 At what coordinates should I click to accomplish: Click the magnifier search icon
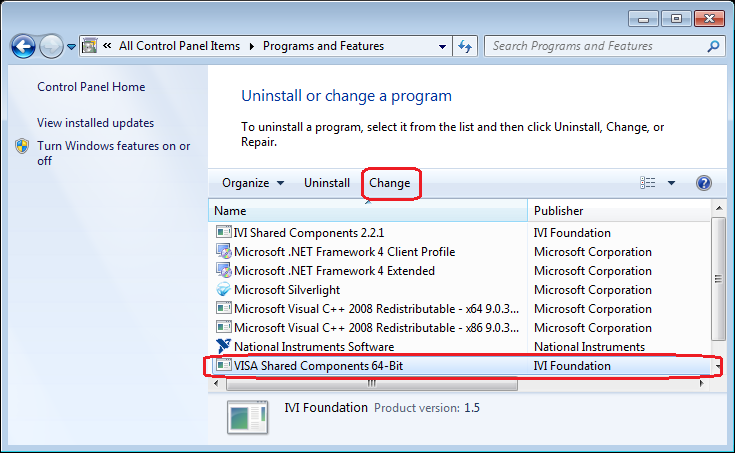[x=713, y=46]
